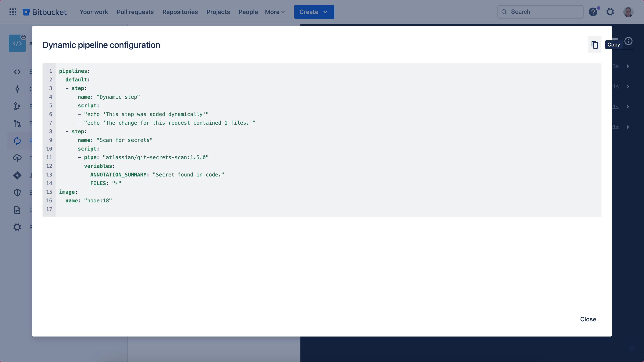Image resolution: width=644 pixels, height=362 pixels.
Task: Open More dropdown in navigation
Action: 274,12
